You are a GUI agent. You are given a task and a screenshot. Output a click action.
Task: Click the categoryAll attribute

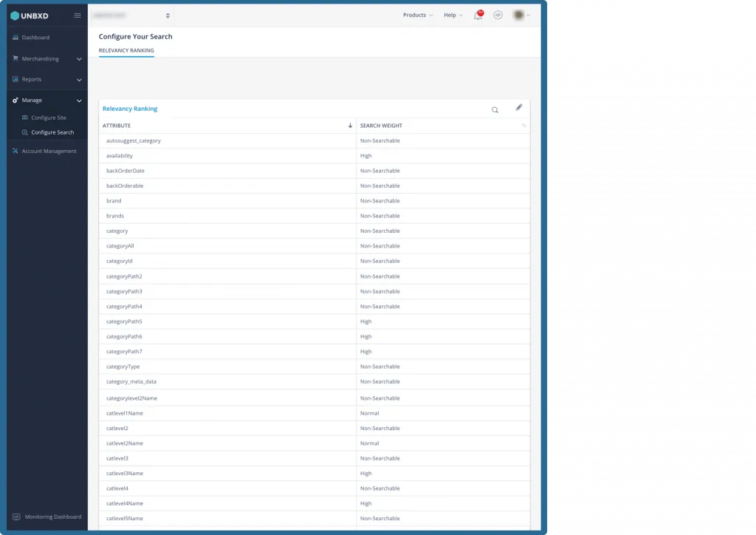click(x=120, y=246)
